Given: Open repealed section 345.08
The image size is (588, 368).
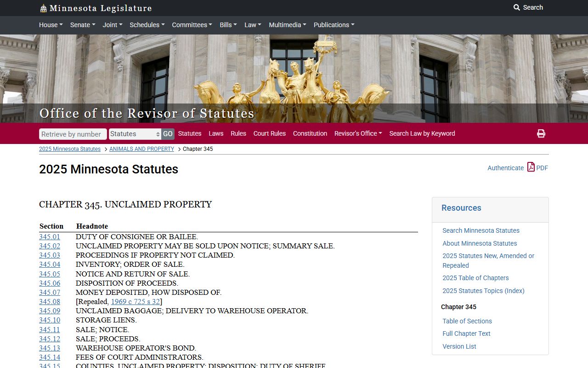Looking at the screenshot, I should coord(50,302).
